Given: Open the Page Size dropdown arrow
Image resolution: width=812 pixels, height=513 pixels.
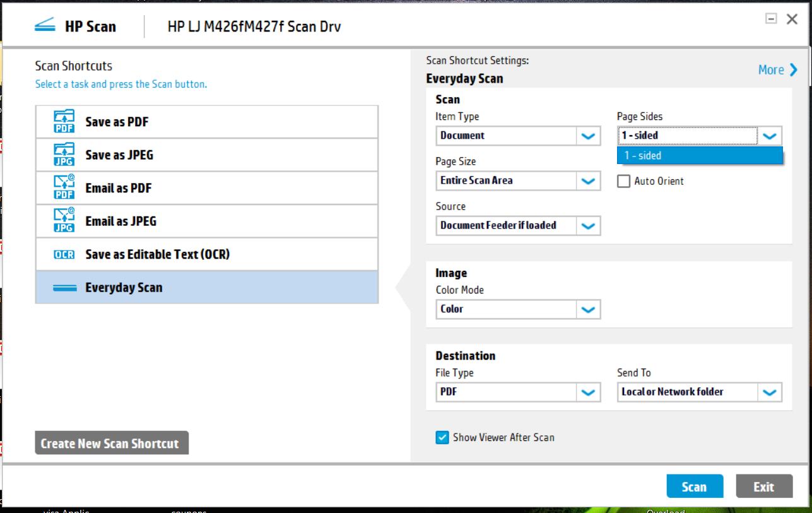Looking at the screenshot, I should pyautogui.click(x=588, y=181).
